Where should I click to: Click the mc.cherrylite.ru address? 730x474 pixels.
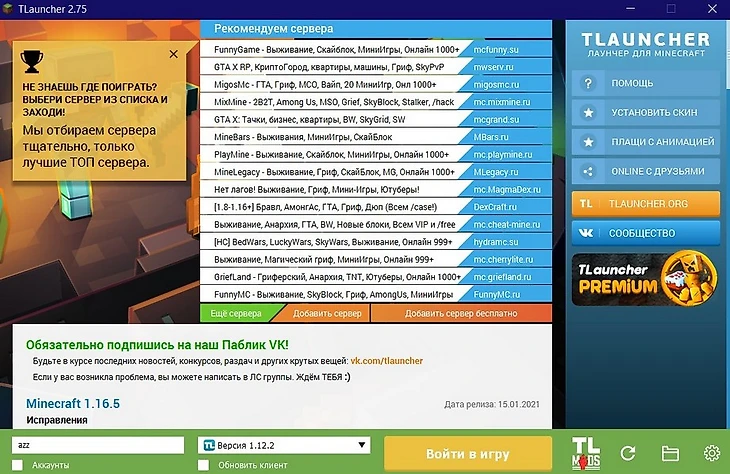click(x=503, y=259)
